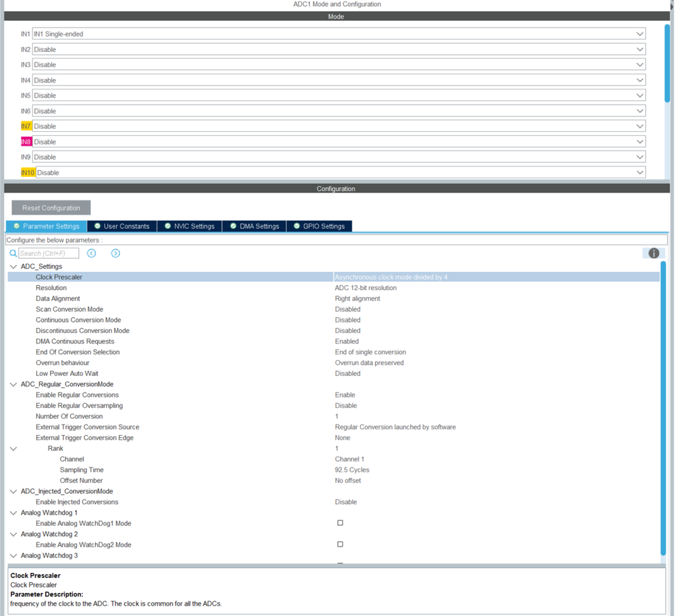The height and width of the screenshot is (616, 693).
Task: Collapse the Analog Watchdog 3 group
Action: (13, 556)
